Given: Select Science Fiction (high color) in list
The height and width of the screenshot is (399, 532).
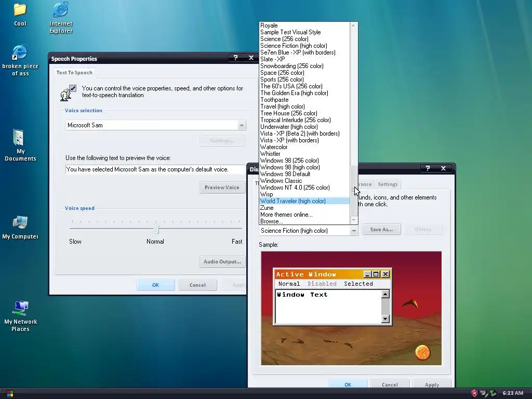Looking at the screenshot, I should [304, 46].
